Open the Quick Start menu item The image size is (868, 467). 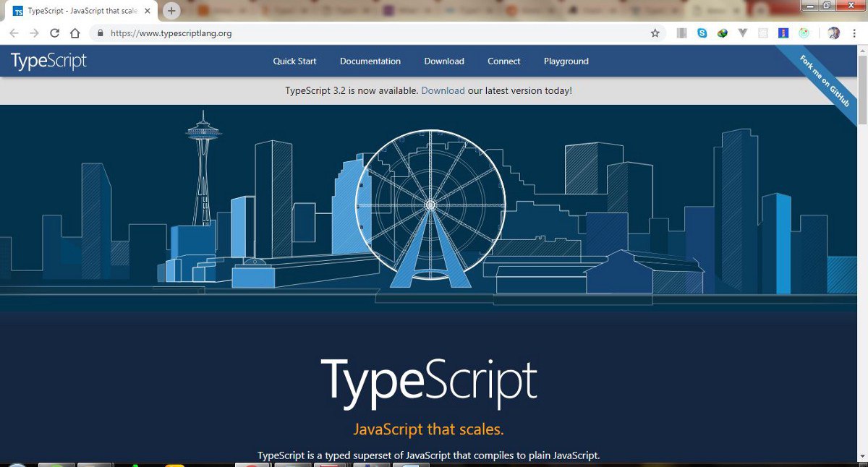(294, 61)
